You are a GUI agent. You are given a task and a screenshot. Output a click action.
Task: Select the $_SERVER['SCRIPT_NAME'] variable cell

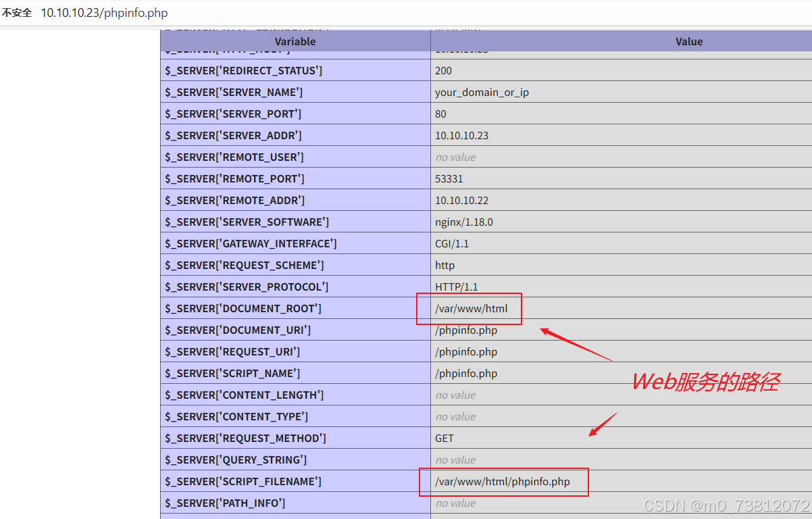295,373
